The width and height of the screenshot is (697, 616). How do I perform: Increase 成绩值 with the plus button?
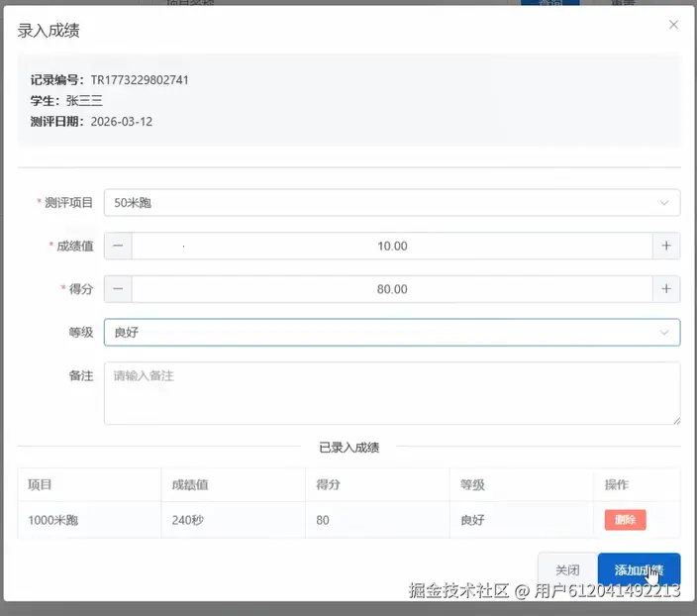pyautogui.click(x=666, y=246)
